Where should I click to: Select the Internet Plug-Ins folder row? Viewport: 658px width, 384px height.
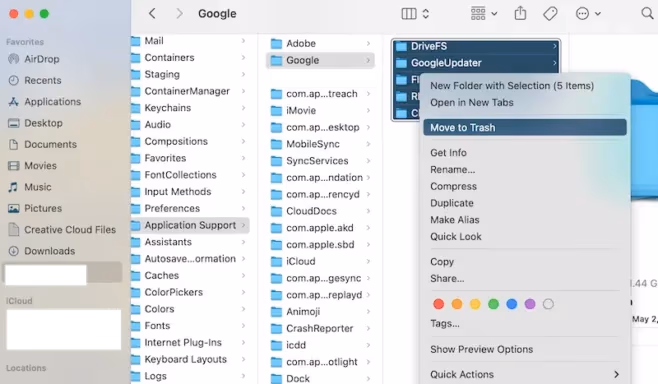(190, 342)
